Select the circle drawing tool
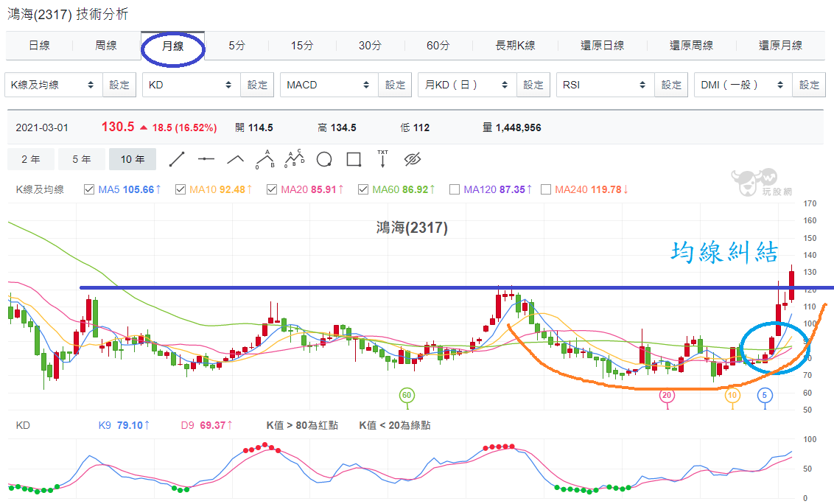 point(324,159)
